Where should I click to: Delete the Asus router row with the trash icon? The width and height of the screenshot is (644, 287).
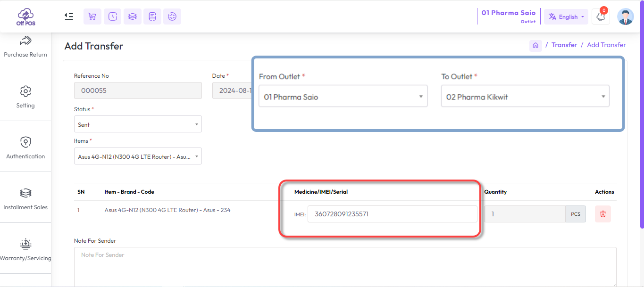click(602, 214)
